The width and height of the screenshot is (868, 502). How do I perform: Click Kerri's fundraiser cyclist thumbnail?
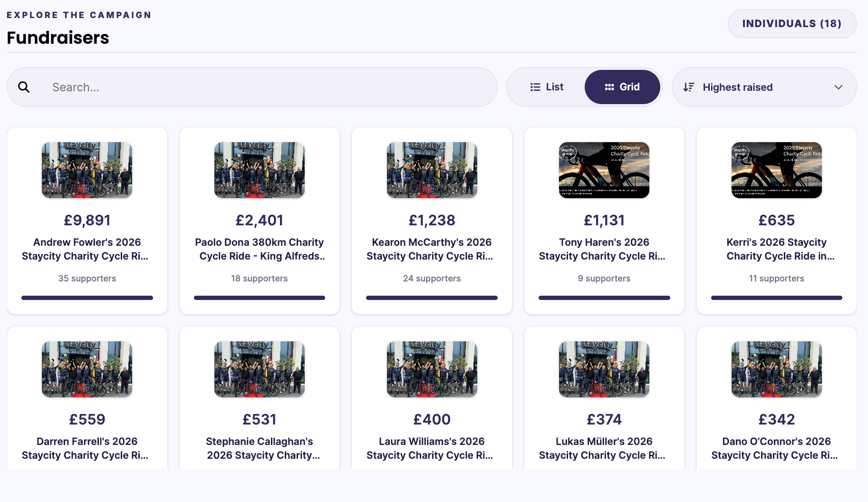click(x=777, y=170)
